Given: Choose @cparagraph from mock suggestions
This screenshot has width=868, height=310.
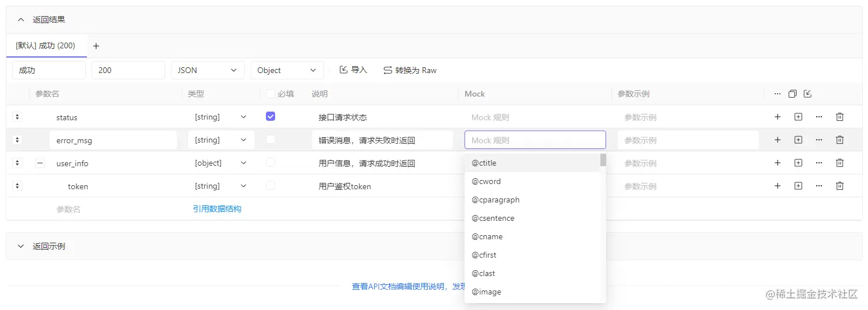Looking at the screenshot, I should [x=532, y=200].
